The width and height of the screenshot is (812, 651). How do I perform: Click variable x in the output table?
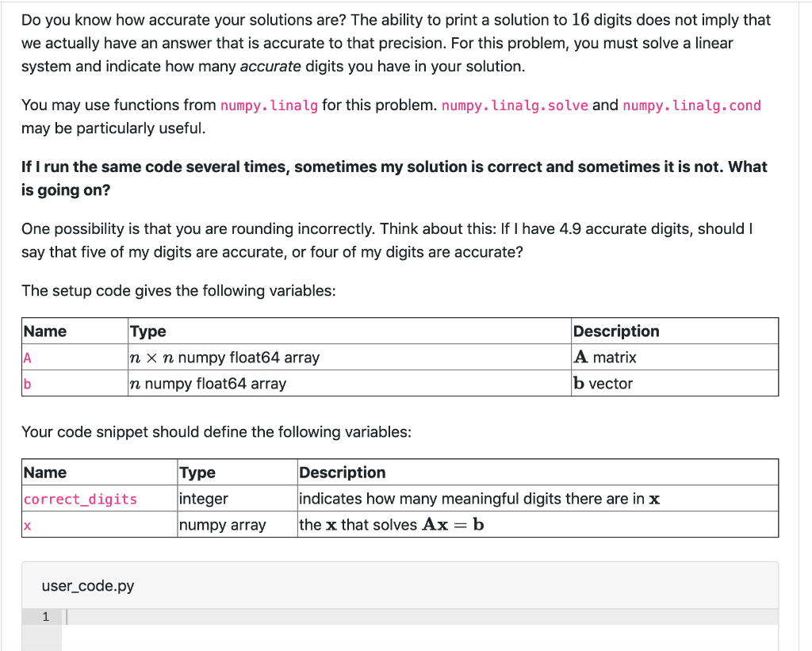[x=26, y=525]
